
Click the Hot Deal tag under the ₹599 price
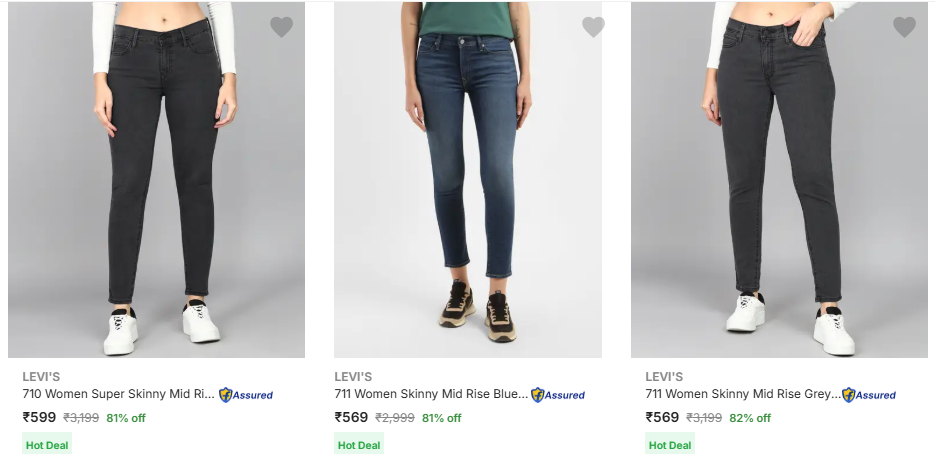pos(47,445)
